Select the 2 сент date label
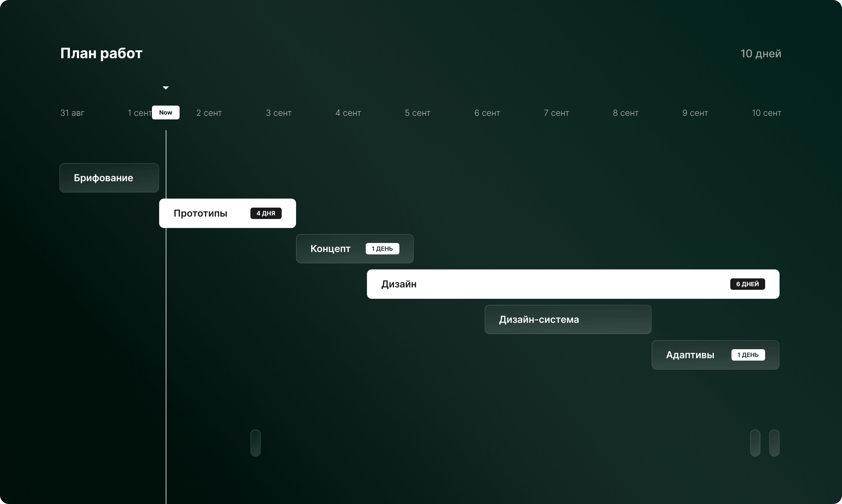The image size is (842, 504). click(208, 113)
